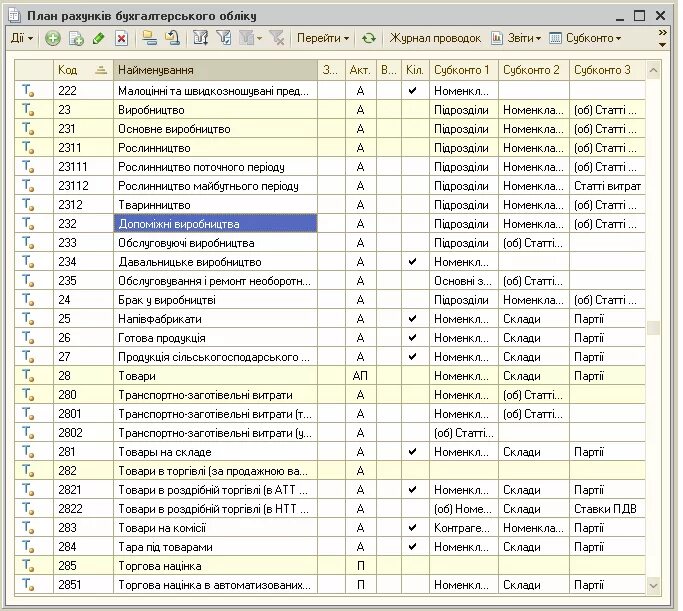This screenshot has height=611, width=683.
Task: Select the Торгова націнка name cell
Action: [x=215, y=566]
